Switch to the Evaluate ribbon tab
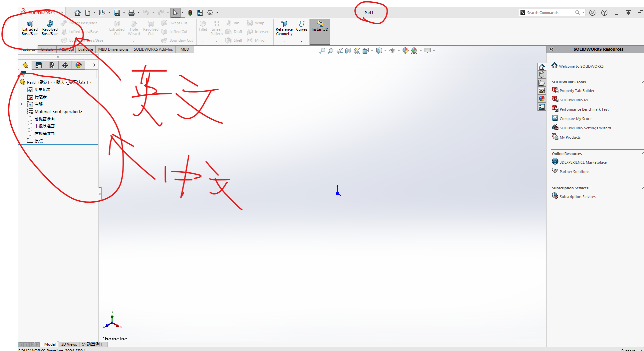This screenshot has height=351, width=644. [x=85, y=49]
